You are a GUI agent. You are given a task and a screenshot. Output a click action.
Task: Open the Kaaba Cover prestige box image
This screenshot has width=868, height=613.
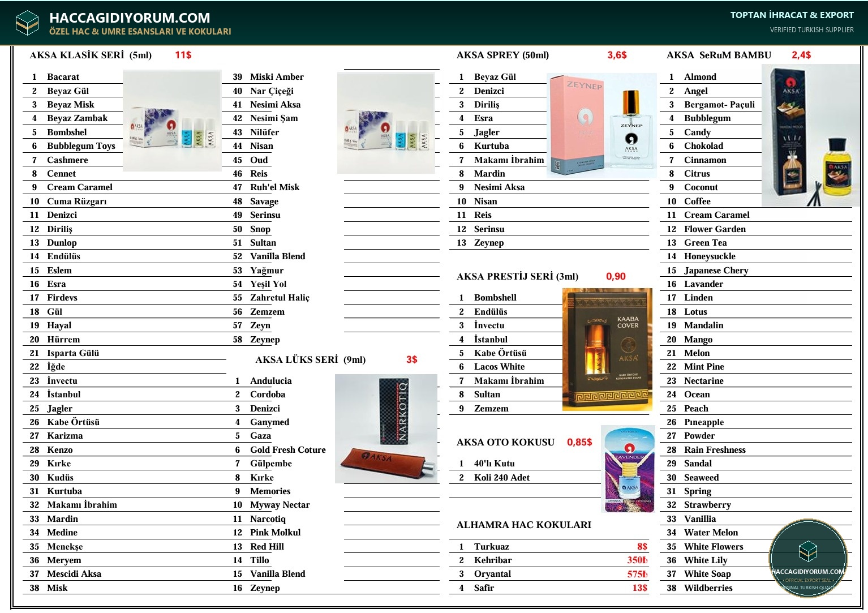[607, 350]
